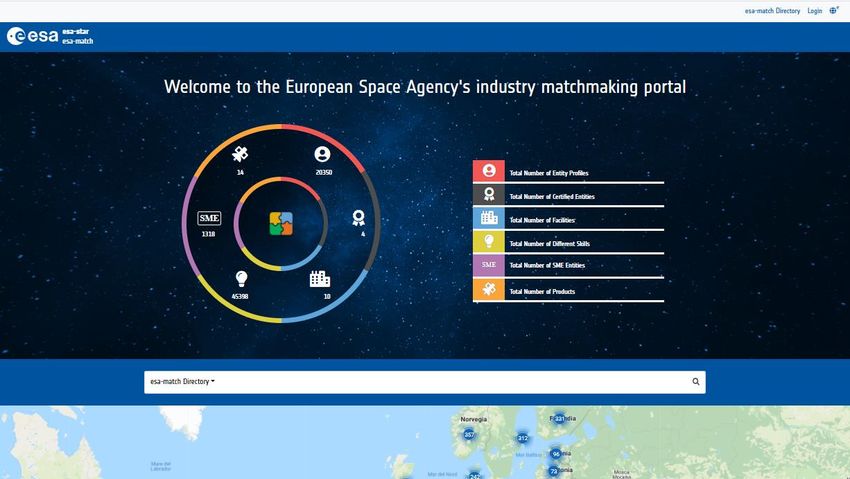Click the blue facilities legend icon
Viewport: 850px width, 479px height.
tap(488, 218)
